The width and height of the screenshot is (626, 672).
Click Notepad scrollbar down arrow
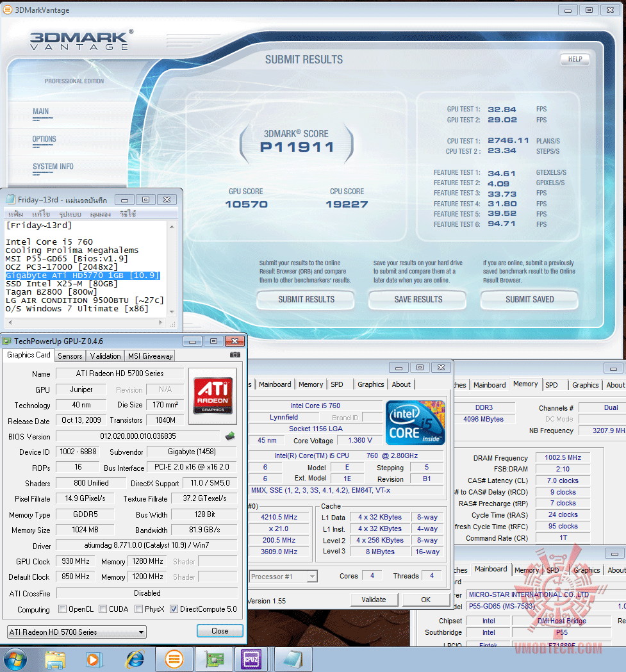(x=172, y=312)
